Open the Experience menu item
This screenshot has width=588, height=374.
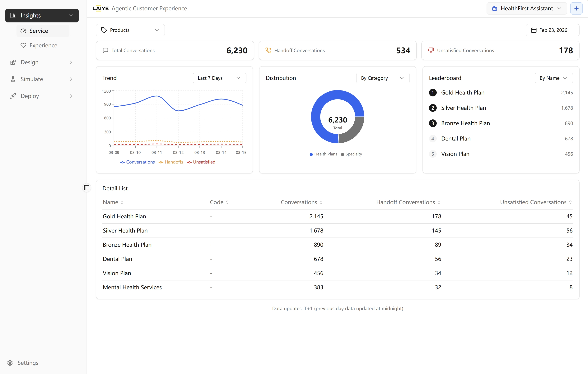click(43, 45)
